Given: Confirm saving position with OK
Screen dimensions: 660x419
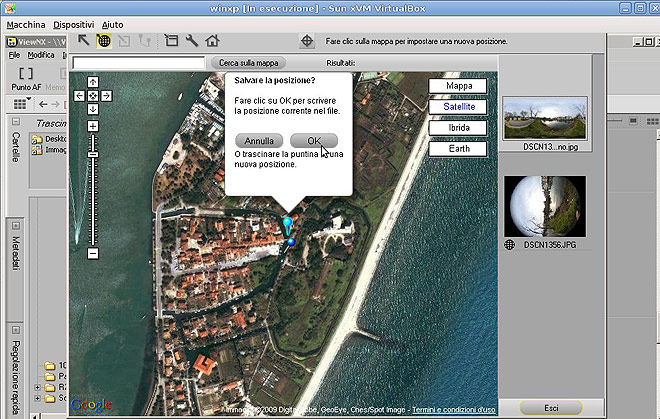Looking at the screenshot, I should click(314, 141).
